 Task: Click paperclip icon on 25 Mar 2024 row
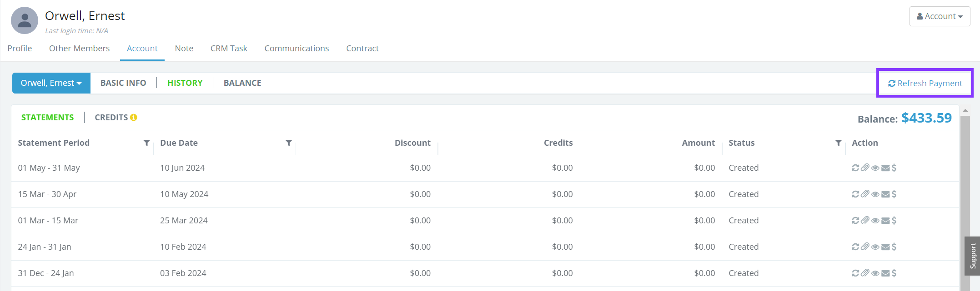(865, 221)
